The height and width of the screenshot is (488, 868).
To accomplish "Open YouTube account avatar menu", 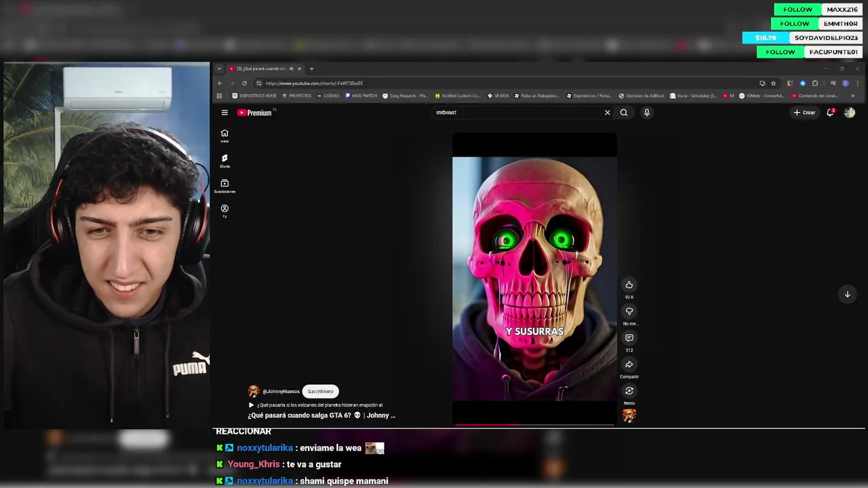I will click(x=850, y=113).
